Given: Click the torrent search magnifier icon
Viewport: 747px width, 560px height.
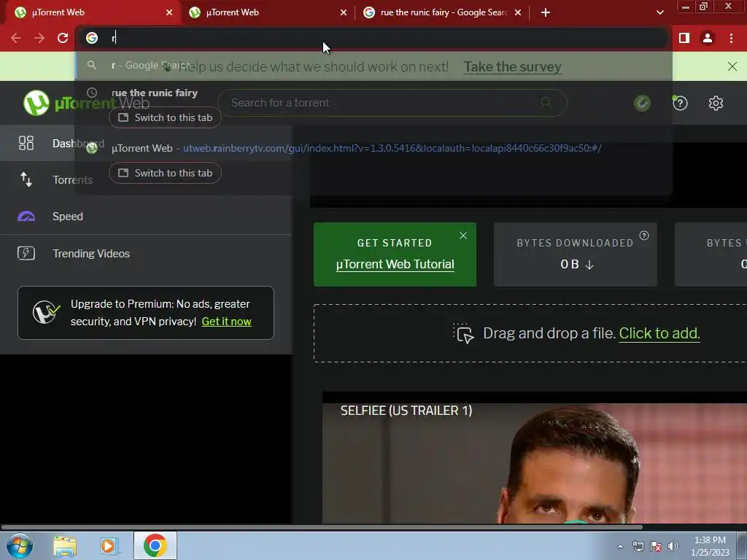Looking at the screenshot, I should coord(546,102).
